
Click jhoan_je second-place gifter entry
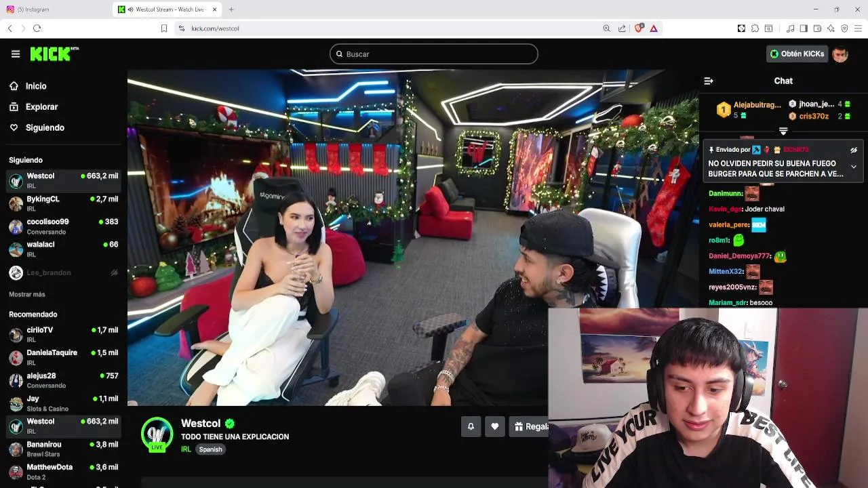point(820,104)
